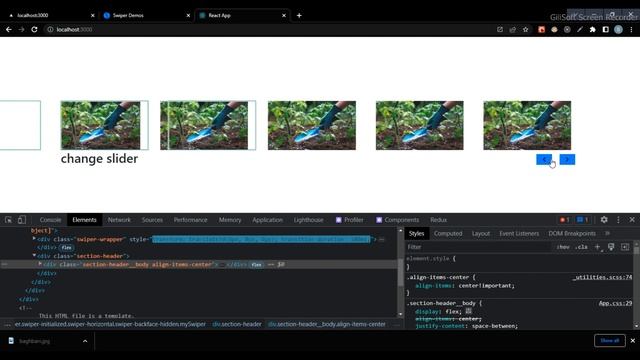Switch to the Console tab
The image size is (640, 360).
50,220
